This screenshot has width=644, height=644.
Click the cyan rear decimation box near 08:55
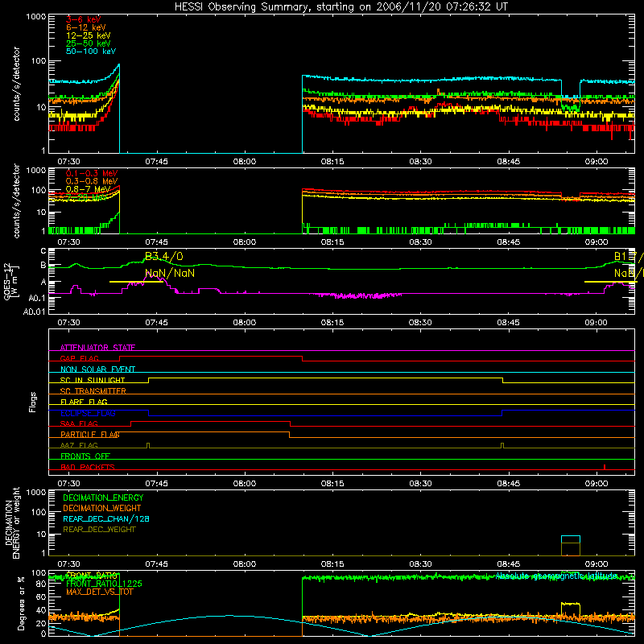571,539
